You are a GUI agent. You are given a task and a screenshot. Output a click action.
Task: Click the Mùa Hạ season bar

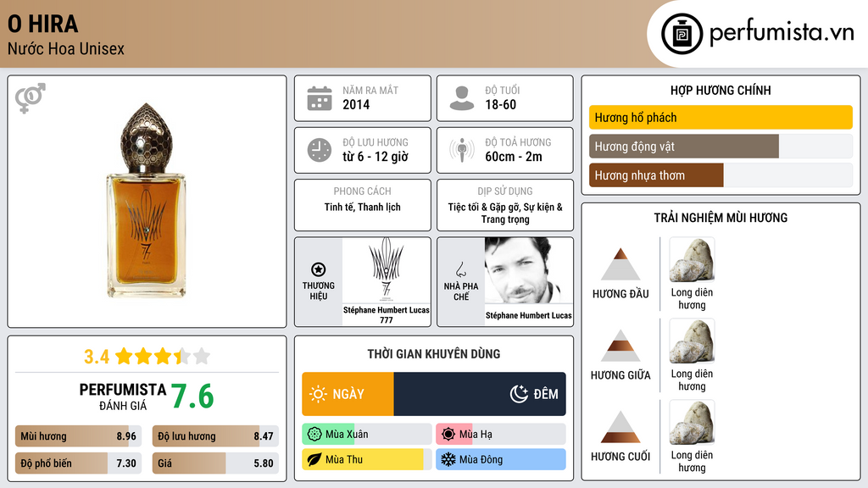(x=501, y=435)
